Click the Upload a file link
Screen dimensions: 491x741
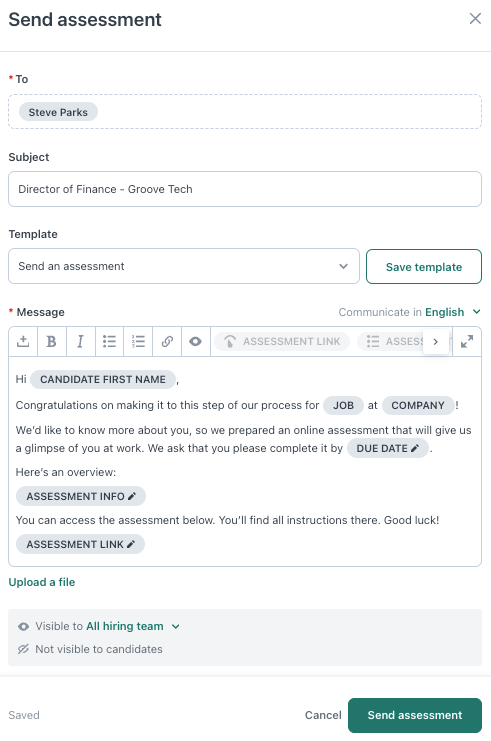[42, 582]
